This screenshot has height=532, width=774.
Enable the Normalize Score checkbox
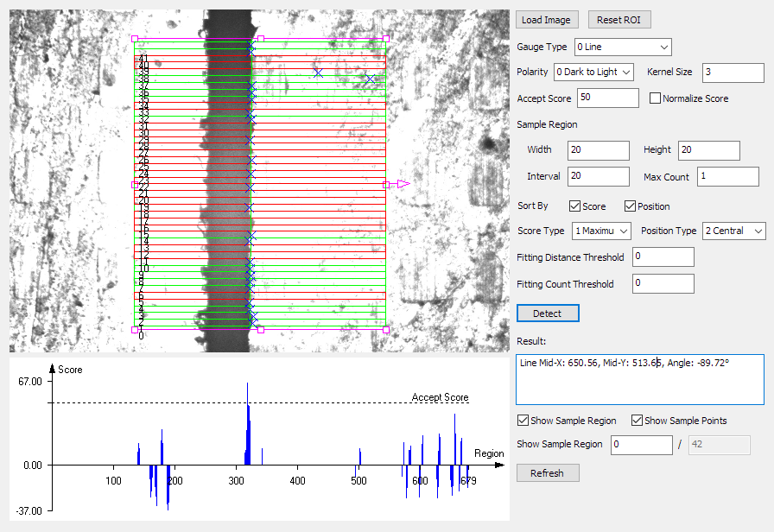pyautogui.click(x=655, y=98)
